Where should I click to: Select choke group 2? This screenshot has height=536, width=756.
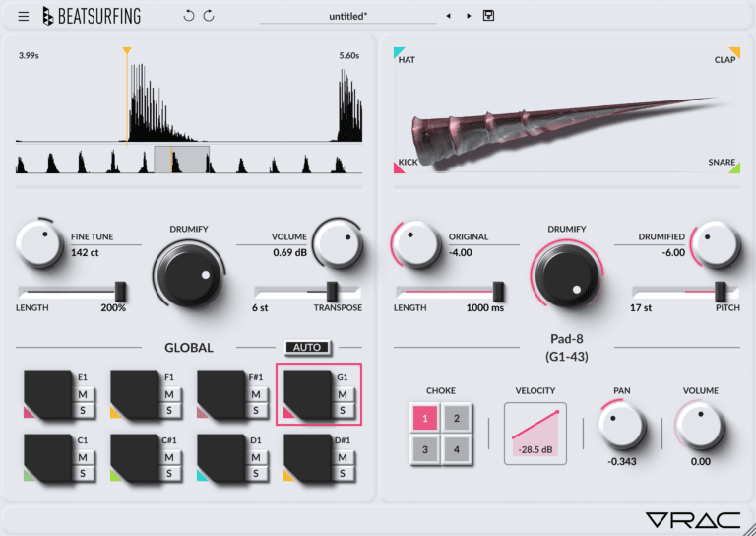point(456,418)
